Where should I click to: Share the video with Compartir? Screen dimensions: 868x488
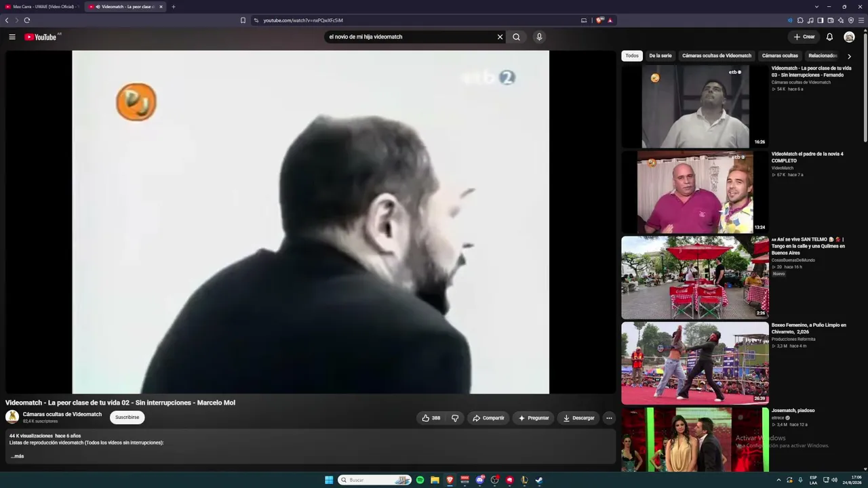point(488,418)
